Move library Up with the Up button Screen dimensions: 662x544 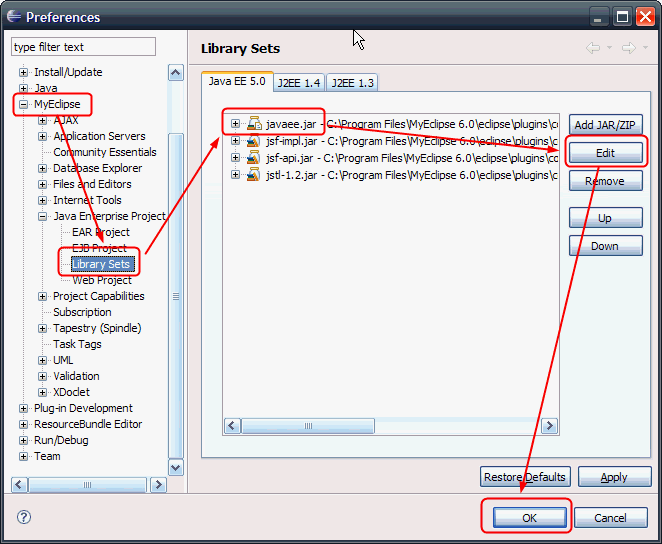pyautogui.click(x=605, y=218)
